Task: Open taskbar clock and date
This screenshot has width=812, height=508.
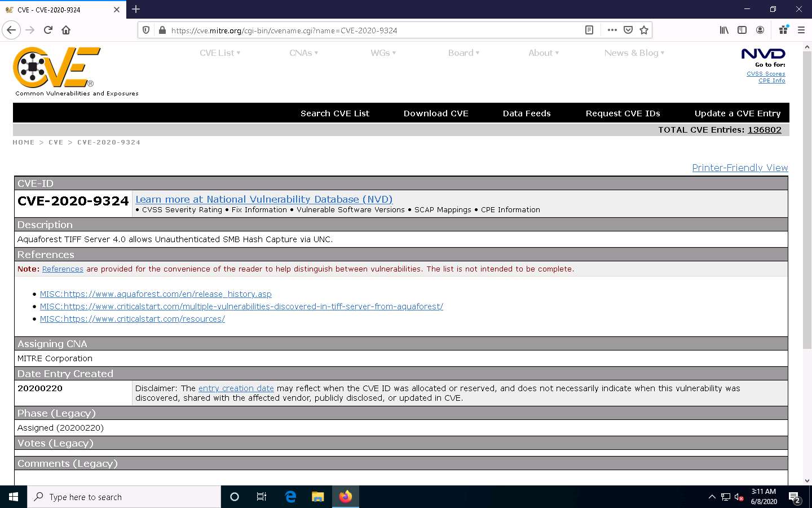Action: point(764,497)
